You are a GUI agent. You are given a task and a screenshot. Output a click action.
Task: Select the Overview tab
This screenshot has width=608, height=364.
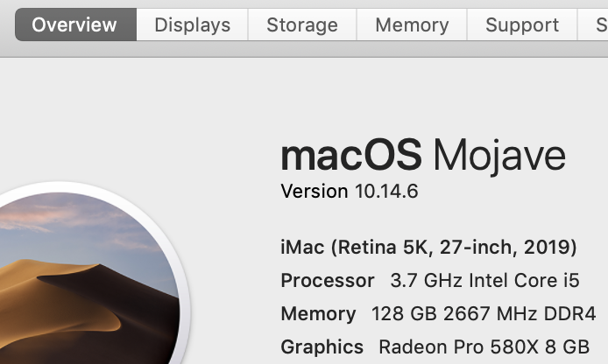[75, 24]
